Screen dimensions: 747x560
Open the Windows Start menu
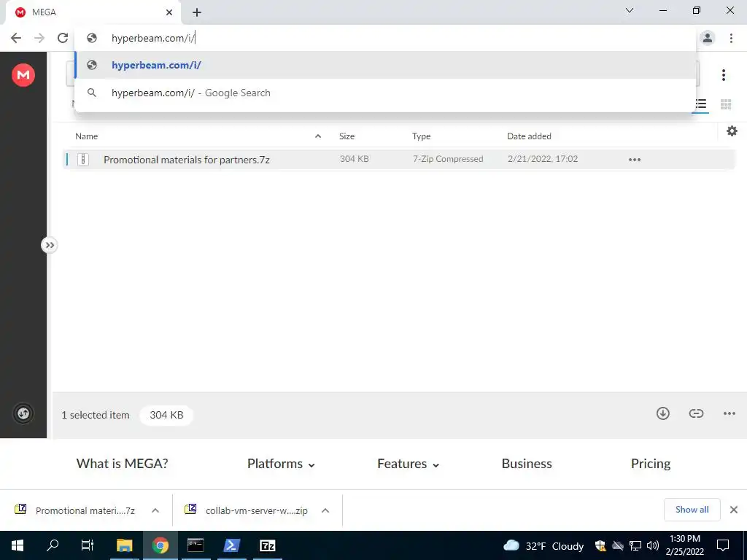click(x=18, y=545)
